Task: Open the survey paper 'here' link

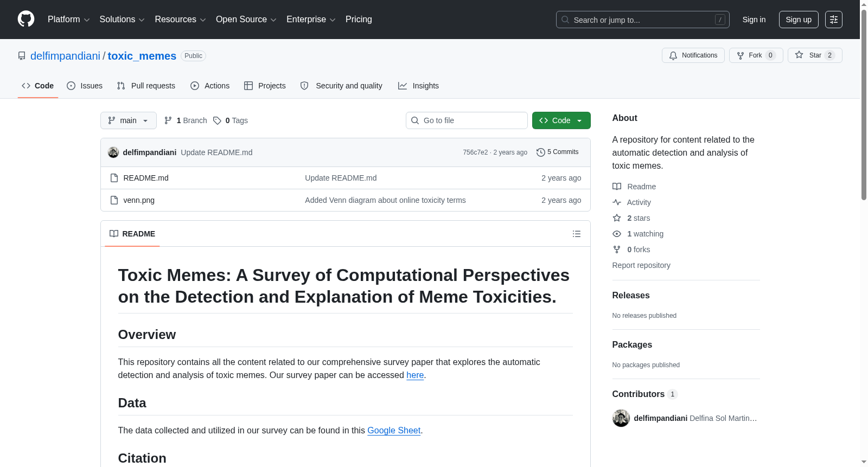Action: (415, 375)
